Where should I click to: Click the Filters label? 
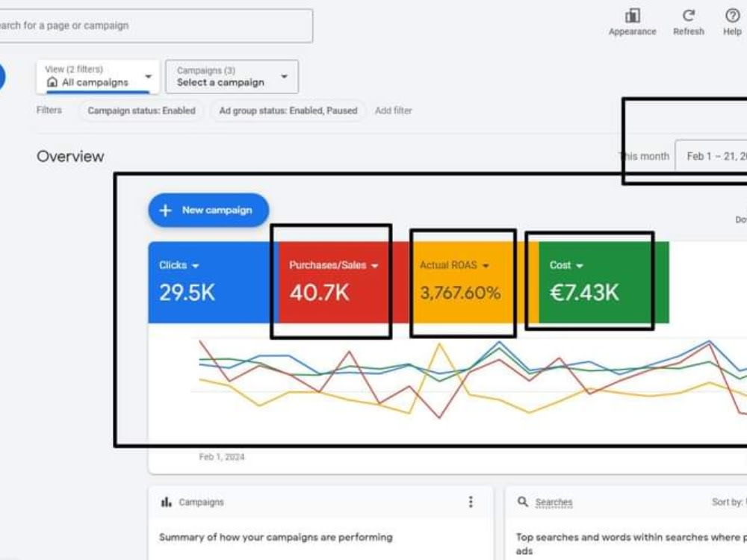click(49, 110)
